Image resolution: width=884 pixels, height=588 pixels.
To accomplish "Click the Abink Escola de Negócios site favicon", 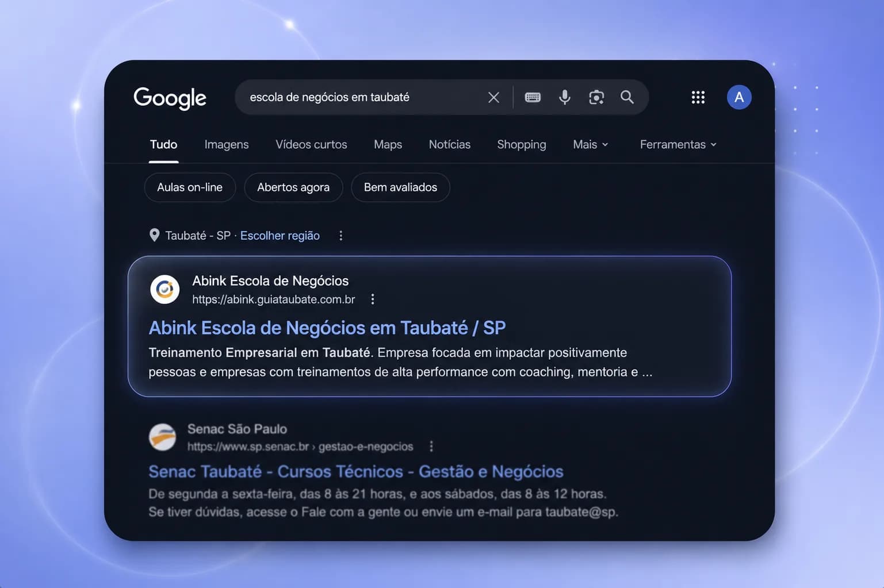I will 165,289.
